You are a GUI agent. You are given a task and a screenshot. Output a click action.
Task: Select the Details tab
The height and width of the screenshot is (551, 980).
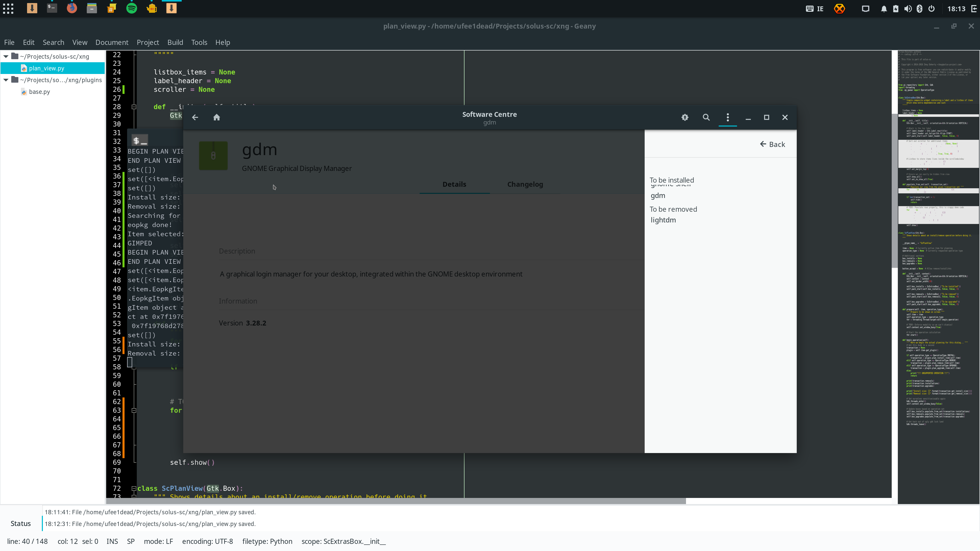(454, 184)
